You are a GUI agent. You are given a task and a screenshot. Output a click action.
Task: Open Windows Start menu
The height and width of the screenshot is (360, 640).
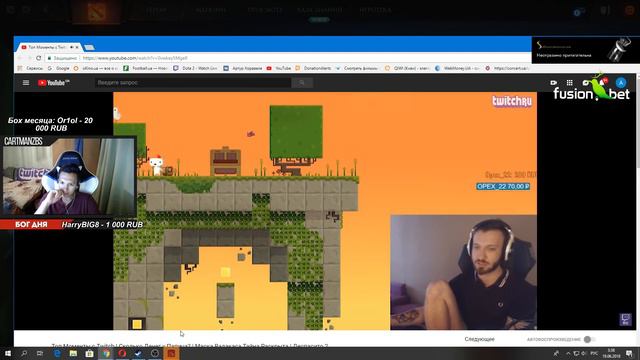[x=8, y=353]
